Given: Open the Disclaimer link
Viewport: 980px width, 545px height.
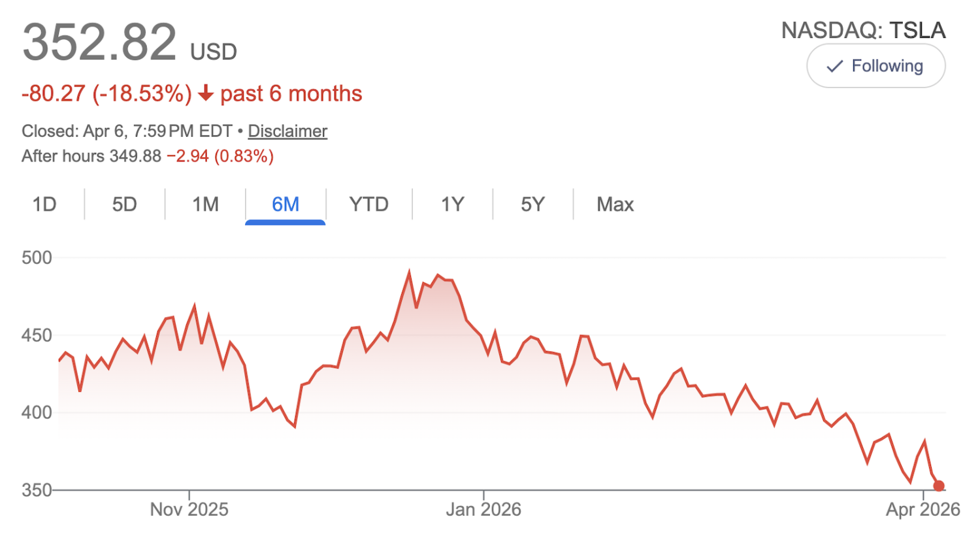Looking at the screenshot, I should (x=287, y=131).
